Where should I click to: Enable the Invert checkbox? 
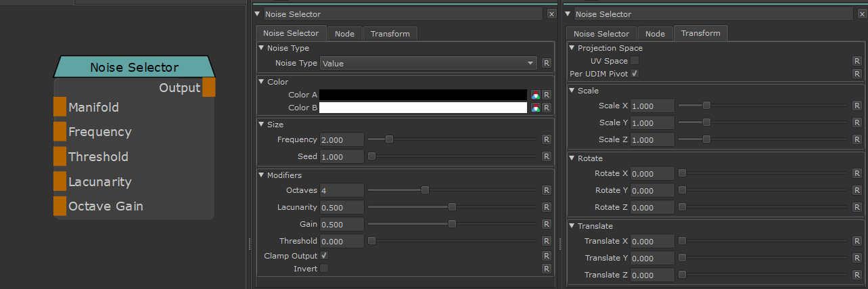click(324, 269)
